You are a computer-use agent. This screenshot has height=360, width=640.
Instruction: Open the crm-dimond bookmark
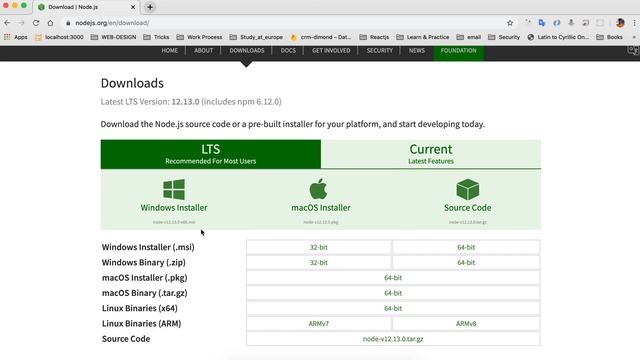321,37
